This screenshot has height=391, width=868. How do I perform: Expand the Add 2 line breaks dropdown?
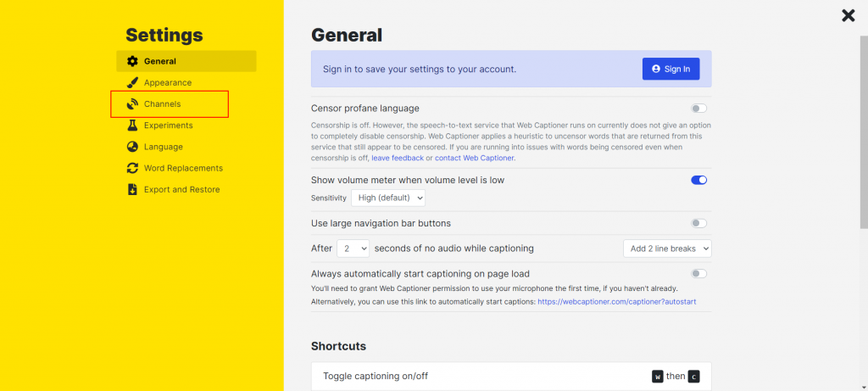pyautogui.click(x=667, y=249)
